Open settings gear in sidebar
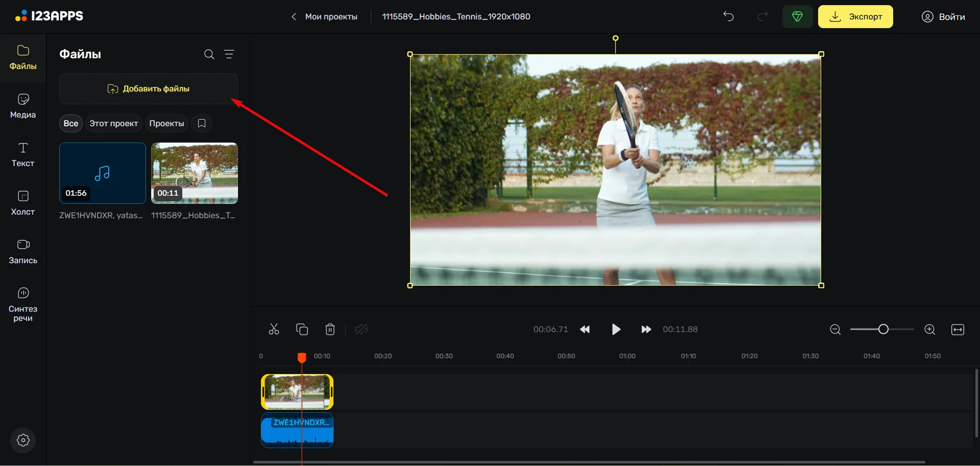 point(23,440)
